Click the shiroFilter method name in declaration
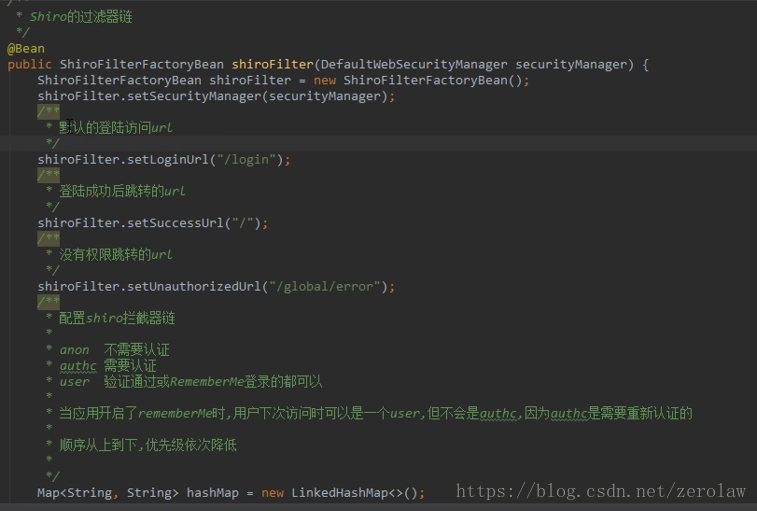Screen dimensions: 757x511 point(272,65)
